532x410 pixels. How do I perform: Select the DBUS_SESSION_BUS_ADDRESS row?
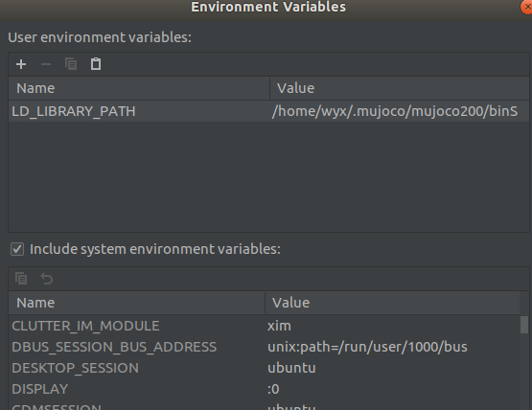264,347
